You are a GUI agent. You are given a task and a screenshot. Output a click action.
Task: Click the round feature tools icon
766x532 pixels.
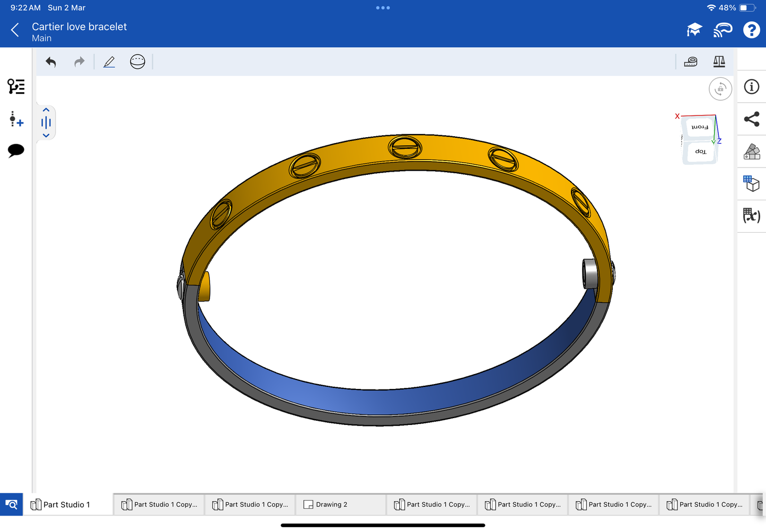pyautogui.click(x=137, y=62)
